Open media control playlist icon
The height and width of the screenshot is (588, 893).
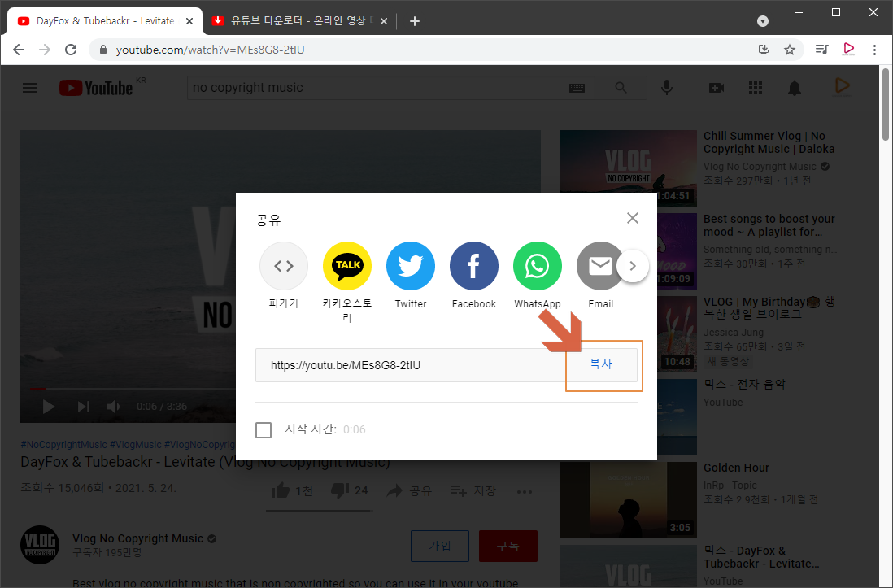(821, 50)
